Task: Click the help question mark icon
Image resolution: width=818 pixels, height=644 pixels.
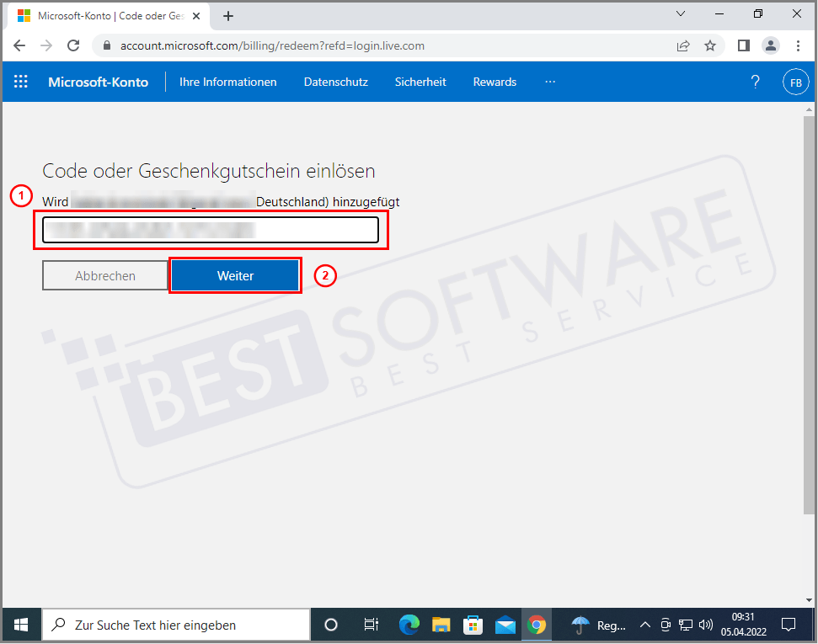Action: tap(755, 82)
